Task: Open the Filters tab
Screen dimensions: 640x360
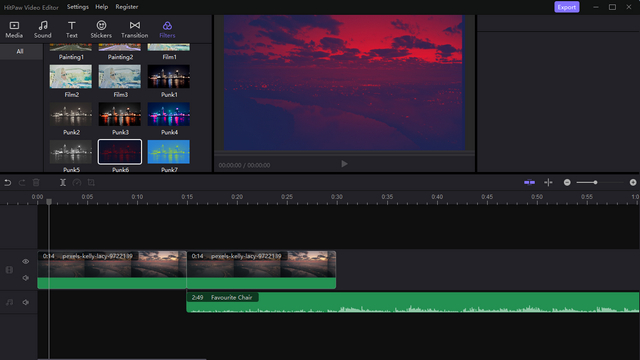Action: click(167, 29)
